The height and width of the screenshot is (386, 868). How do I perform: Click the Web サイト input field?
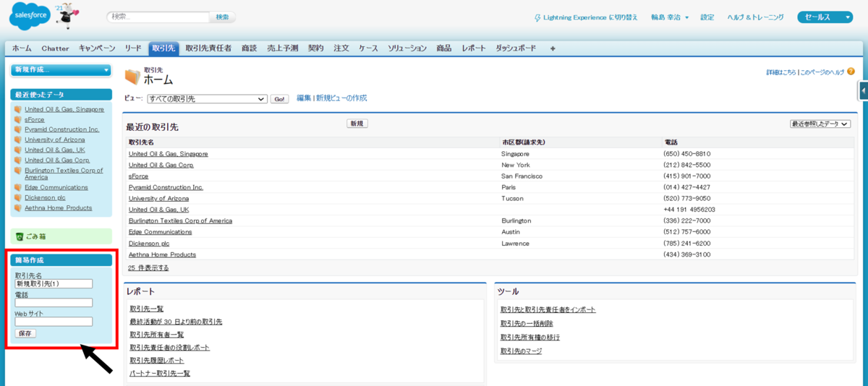[x=54, y=322]
